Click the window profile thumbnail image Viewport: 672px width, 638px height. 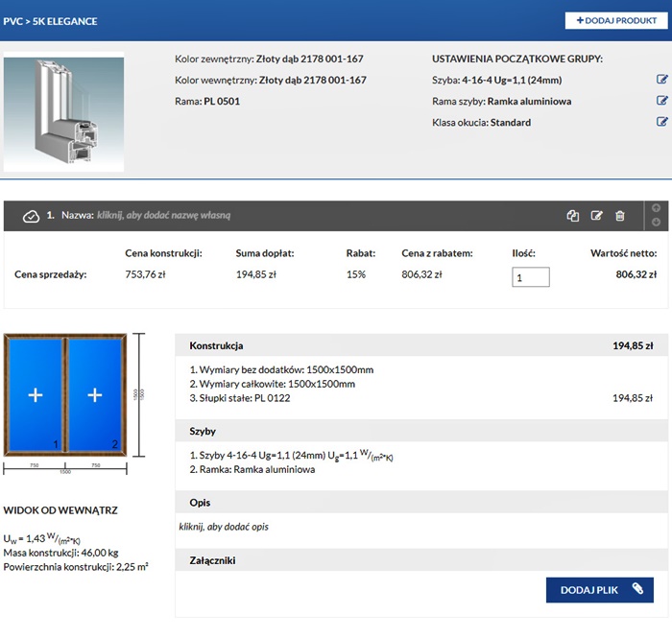(x=64, y=112)
